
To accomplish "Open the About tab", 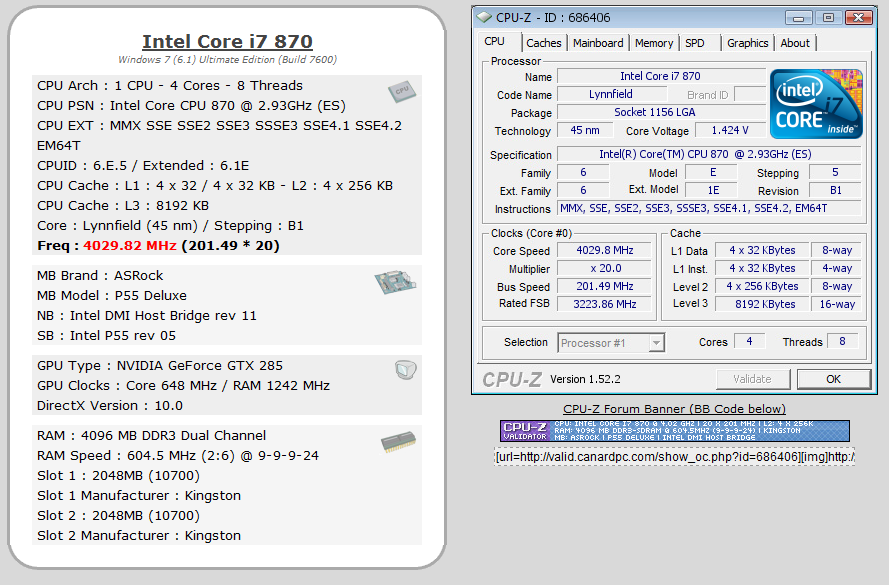I will tap(795, 43).
